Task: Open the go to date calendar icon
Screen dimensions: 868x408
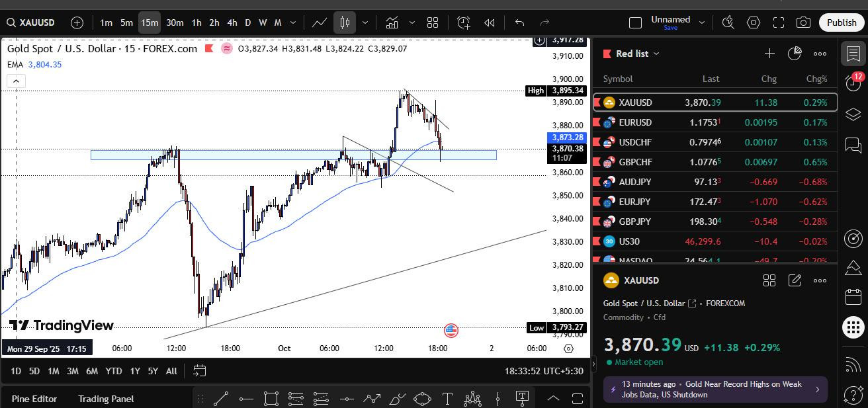Action: tap(199, 371)
